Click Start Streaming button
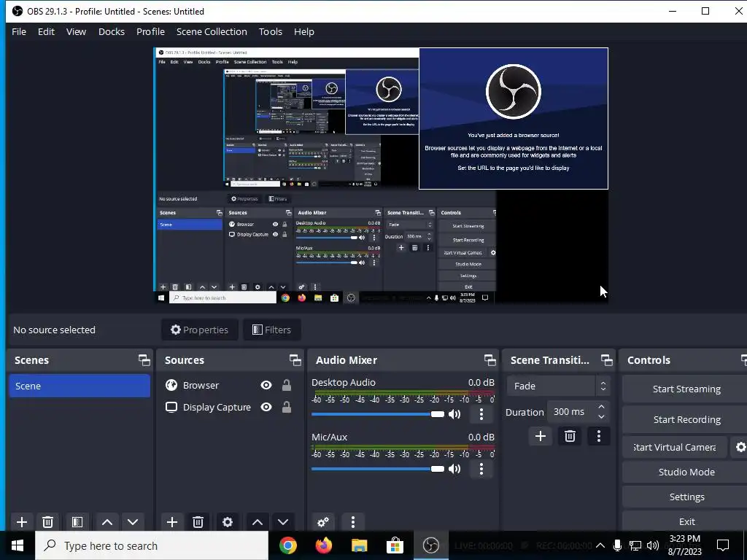The image size is (747, 560). click(686, 389)
